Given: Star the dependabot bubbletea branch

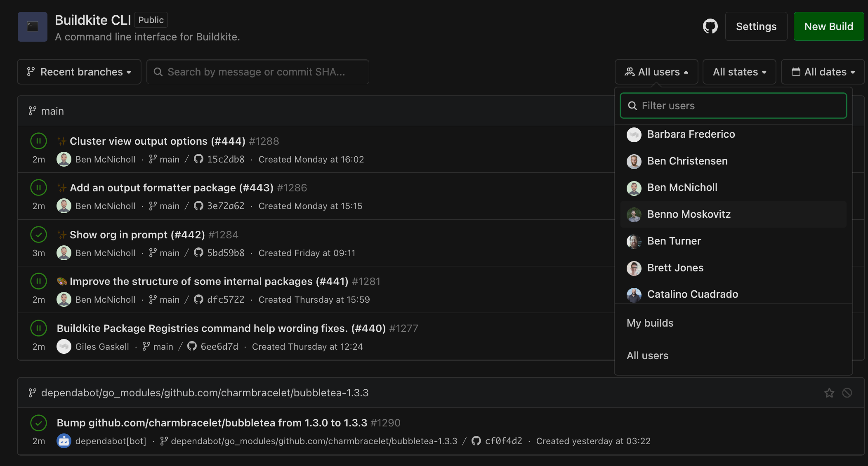Looking at the screenshot, I should pyautogui.click(x=829, y=393).
